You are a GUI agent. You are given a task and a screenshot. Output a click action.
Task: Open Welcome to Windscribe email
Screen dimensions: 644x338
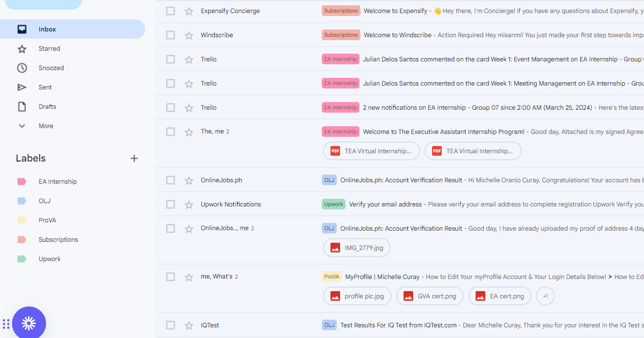(399, 35)
